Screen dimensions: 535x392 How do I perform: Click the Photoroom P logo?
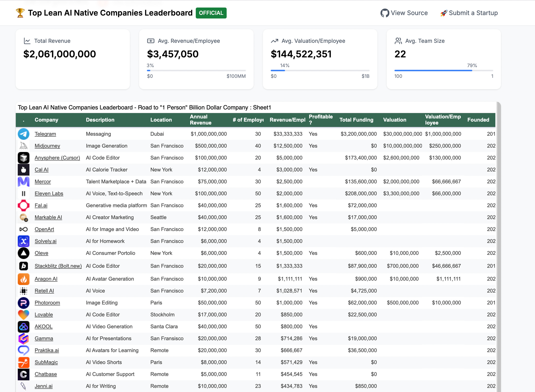[24, 303]
